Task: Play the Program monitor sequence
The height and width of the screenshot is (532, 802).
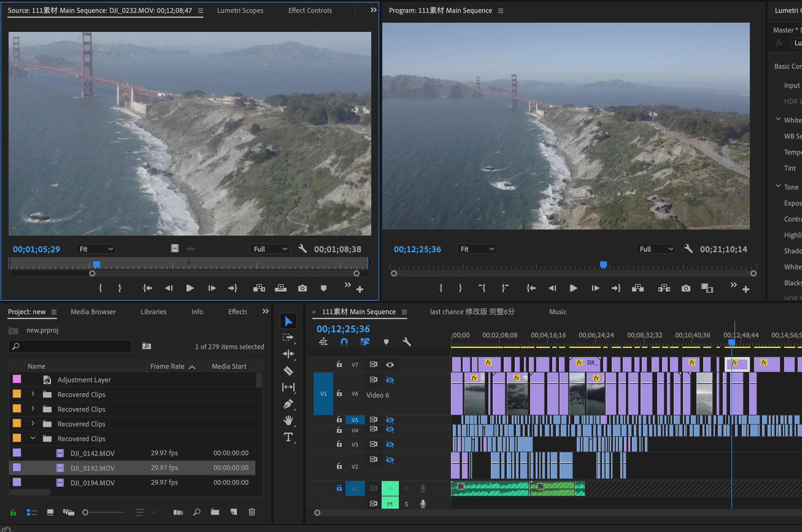Action: click(x=573, y=288)
